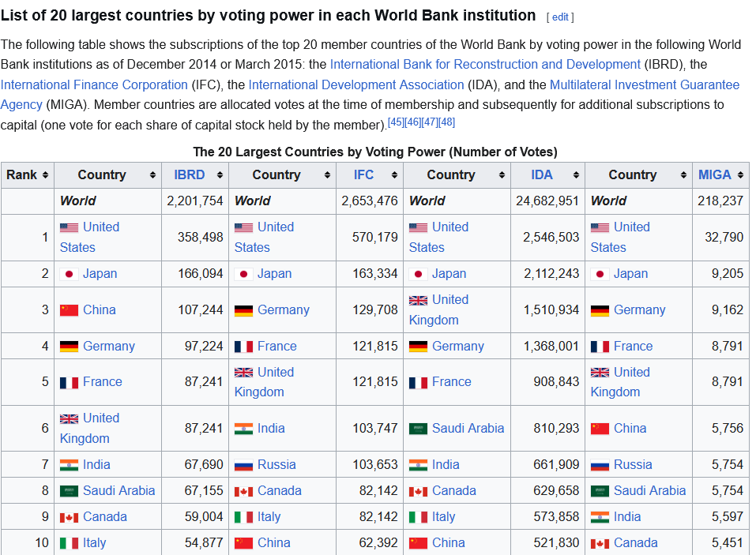Sort table by Rank column arrows
The height and width of the screenshot is (555, 756).
point(45,175)
